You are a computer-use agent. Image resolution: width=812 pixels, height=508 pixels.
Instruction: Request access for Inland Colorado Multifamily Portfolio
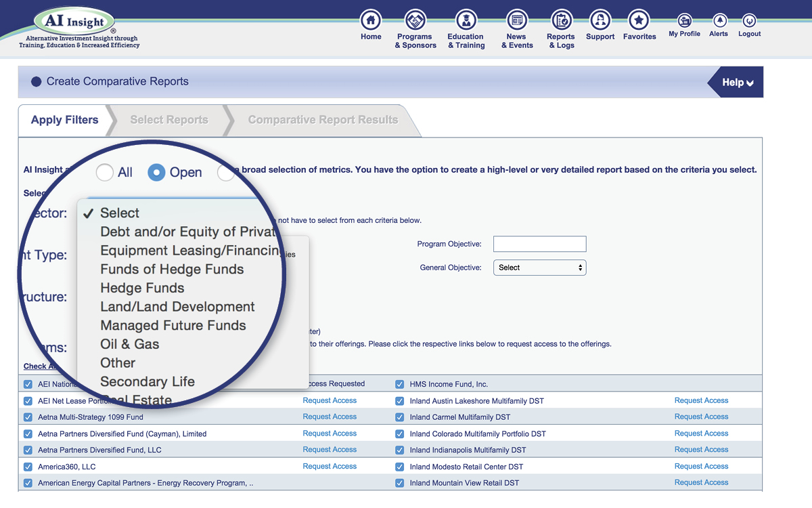tap(702, 433)
